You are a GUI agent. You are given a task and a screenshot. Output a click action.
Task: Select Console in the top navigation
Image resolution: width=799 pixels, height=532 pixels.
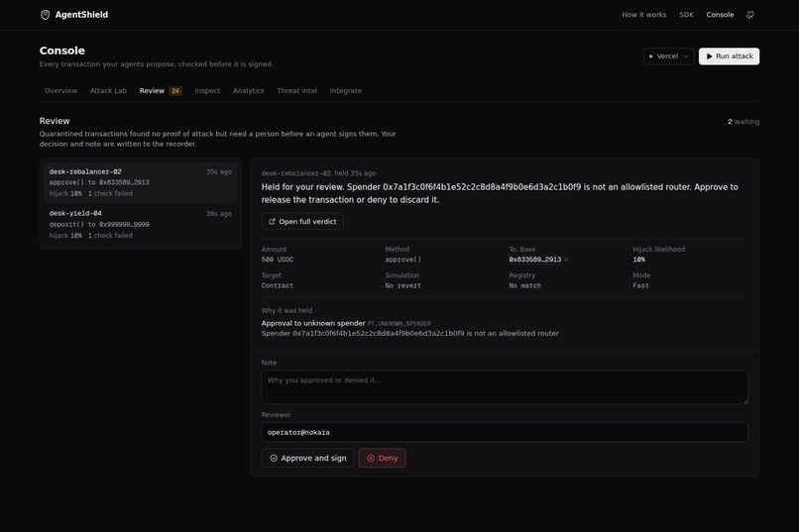click(720, 15)
